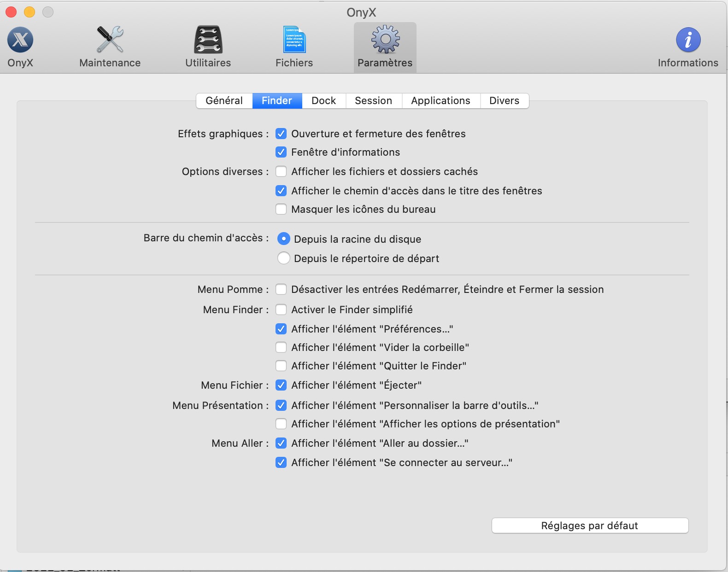Toggle Afficher l'élément "Aller au dossier..."
The width and height of the screenshot is (728, 572).
click(x=281, y=443)
